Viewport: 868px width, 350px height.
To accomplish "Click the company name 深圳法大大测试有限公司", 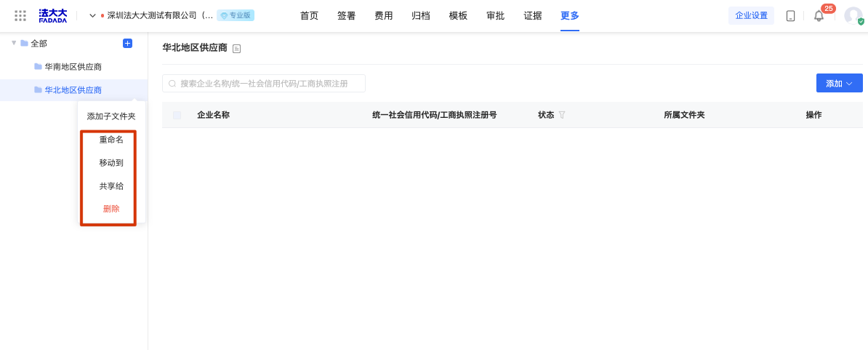I will [160, 15].
